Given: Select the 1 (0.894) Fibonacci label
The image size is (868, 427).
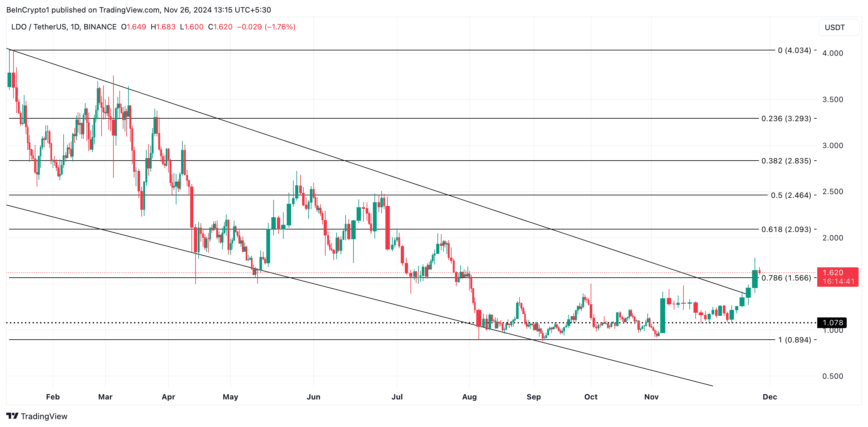Looking at the screenshot, I should pyautogui.click(x=794, y=340).
